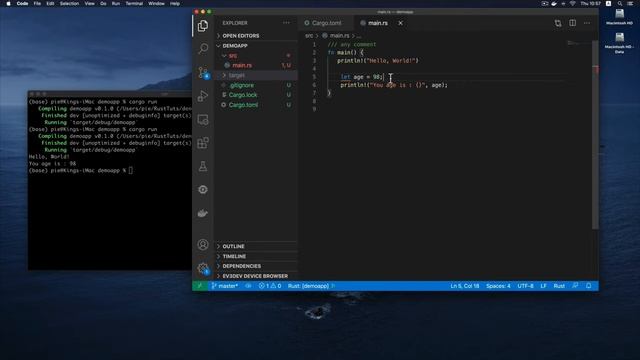Click the remote window indicator in status bar
Screen dimensions: 640x360
[x=200, y=286]
